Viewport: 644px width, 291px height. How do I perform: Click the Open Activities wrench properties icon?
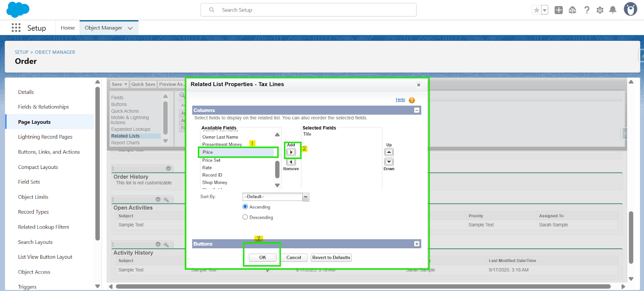coord(166,200)
